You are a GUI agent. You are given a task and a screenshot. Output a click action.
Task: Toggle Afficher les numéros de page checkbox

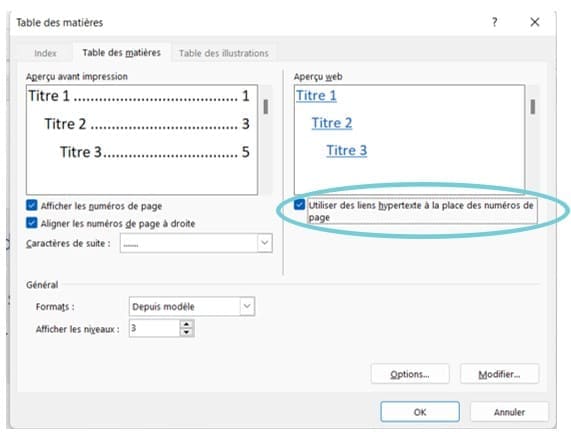pyautogui.click(x=32, y=205)
